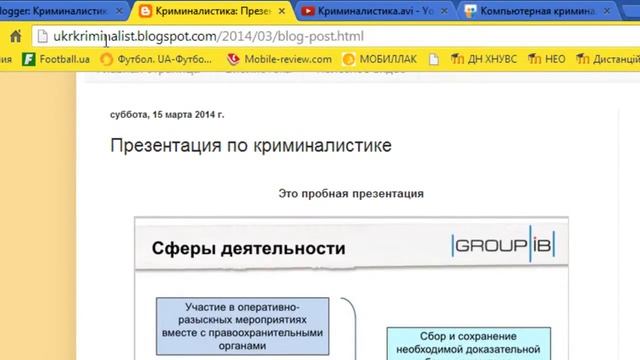
Task: Close the Криминалистика: Презентация tab
Action: 282,11
